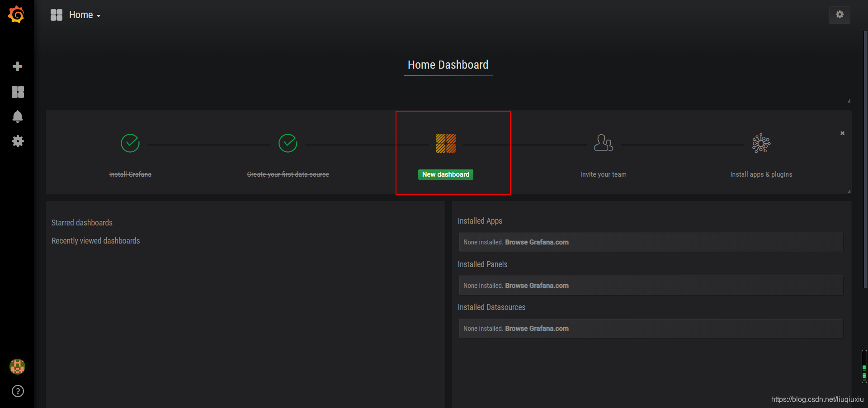Click the Install apps & plugins link
The image size is (868, 408).
(x=761, y=174)
